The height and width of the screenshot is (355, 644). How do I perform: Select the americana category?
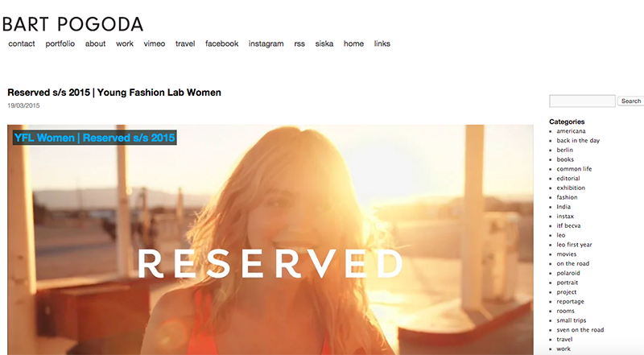point(571,131)
